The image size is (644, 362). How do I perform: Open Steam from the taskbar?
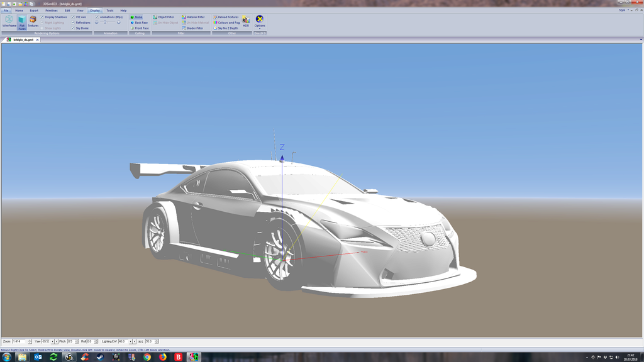tap(100, 357)
